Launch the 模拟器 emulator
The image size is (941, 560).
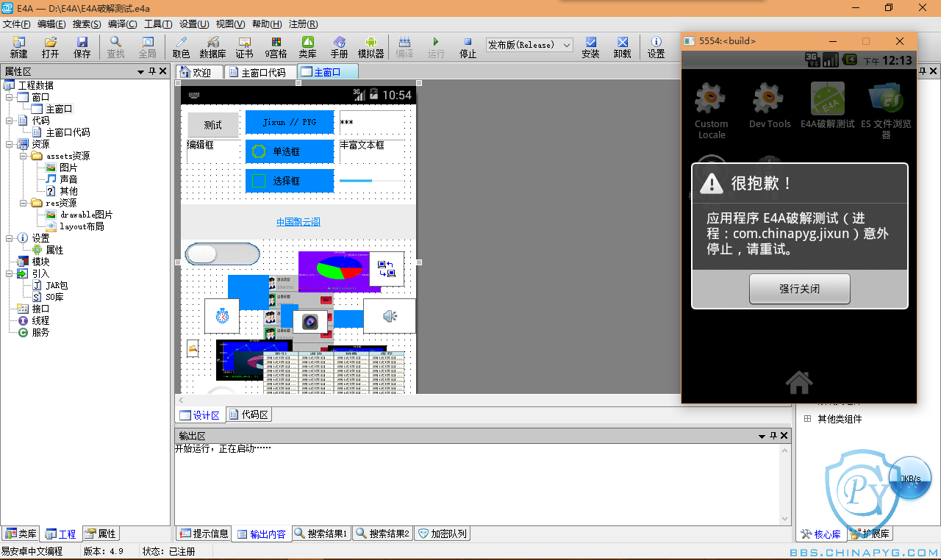(371, 47)
